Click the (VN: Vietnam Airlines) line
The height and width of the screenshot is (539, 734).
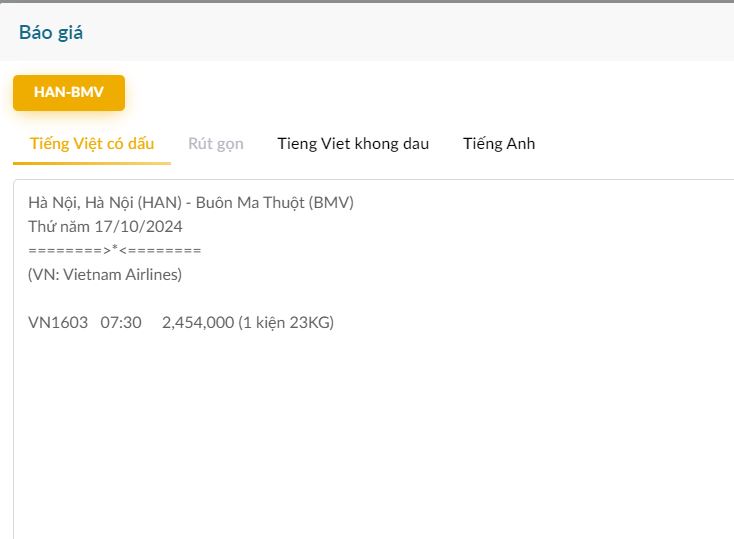point(105,274)
